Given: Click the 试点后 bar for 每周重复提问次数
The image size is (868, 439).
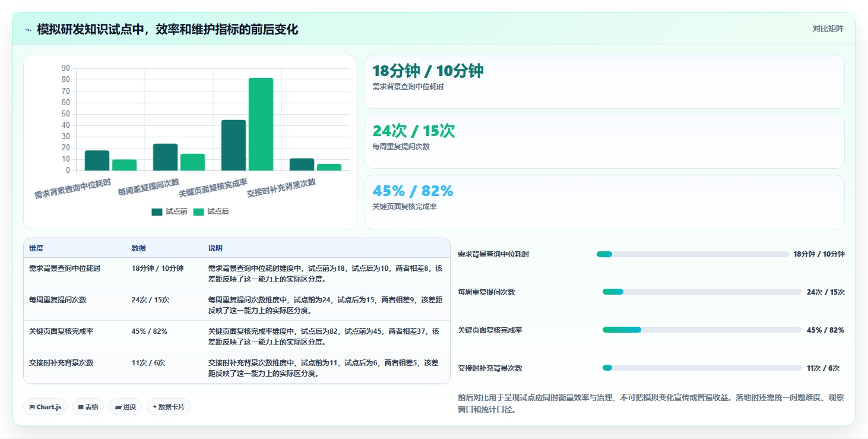Looking at the screenshot, I should tap(192, 162).
